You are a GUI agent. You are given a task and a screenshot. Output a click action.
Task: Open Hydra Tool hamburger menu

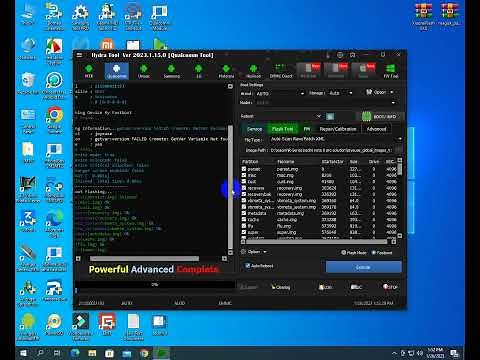tap(79, 55)
